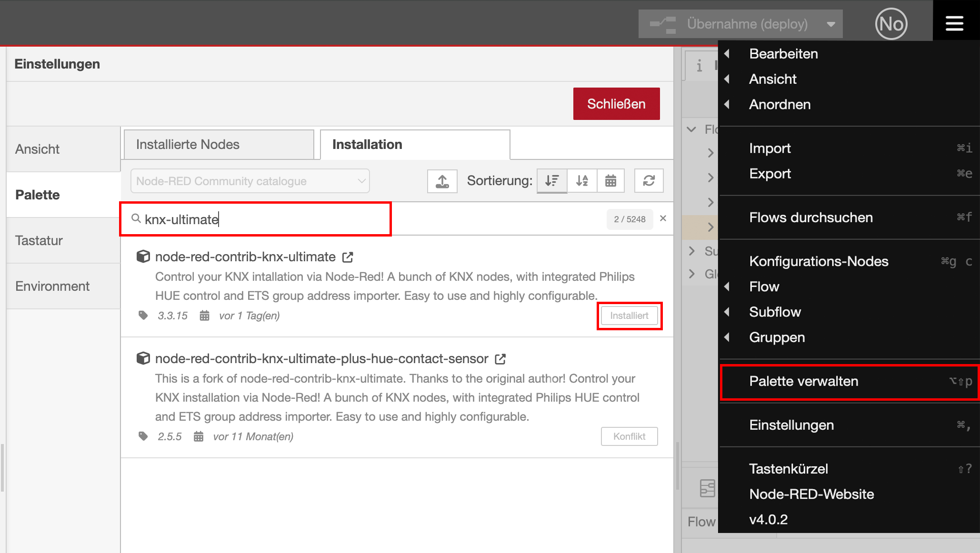
Task: Click the Einstellungen panel header
Action: (57, 64)
